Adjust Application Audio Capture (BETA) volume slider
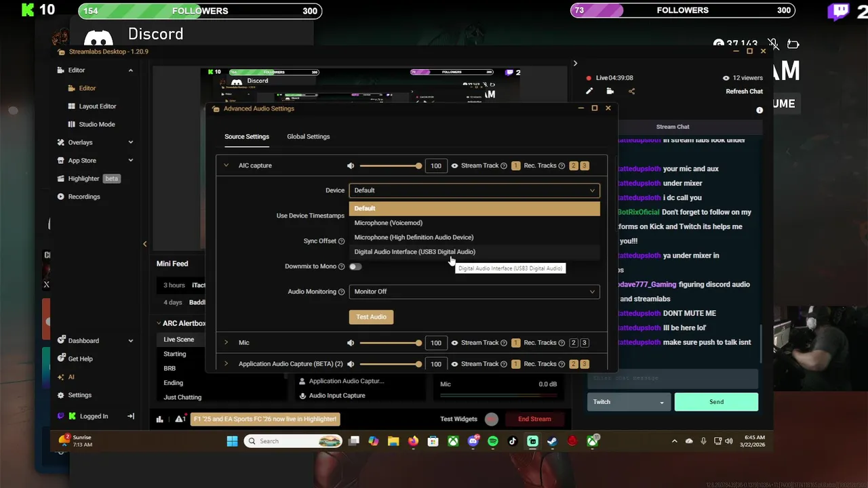Image resolution: width=868 pixels, height=488 pixels. coord(390,364)
